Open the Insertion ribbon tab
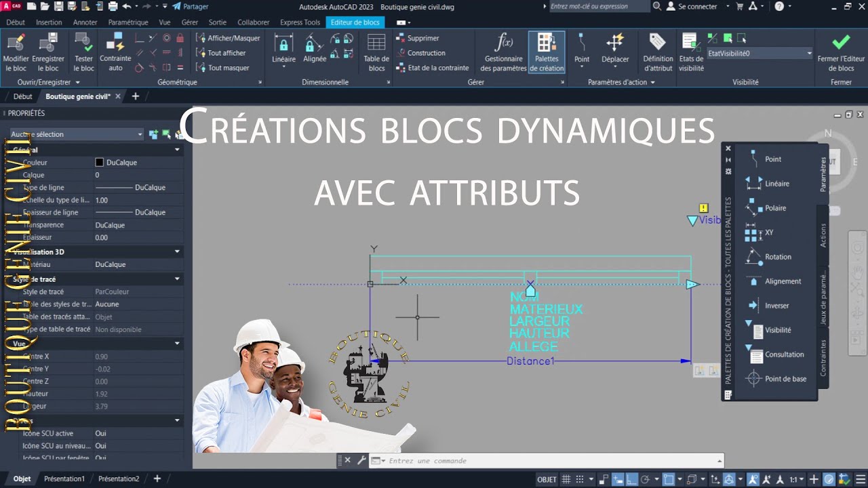Screen dimensions: 868x488 click(49, 22)
